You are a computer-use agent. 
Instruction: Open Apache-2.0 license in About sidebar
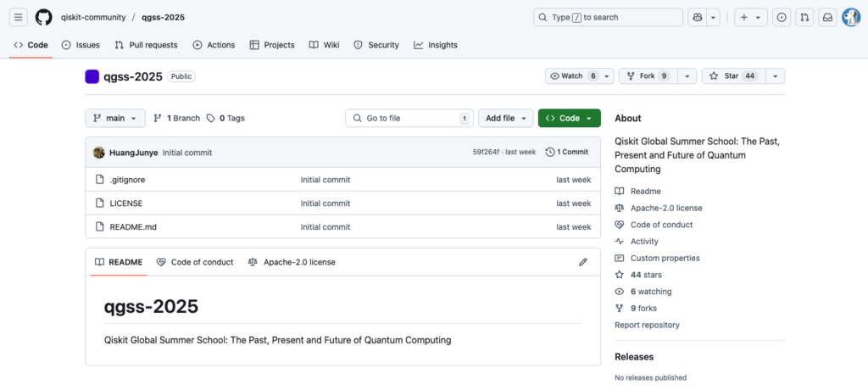pyautogui.click(x=659, y=208)
